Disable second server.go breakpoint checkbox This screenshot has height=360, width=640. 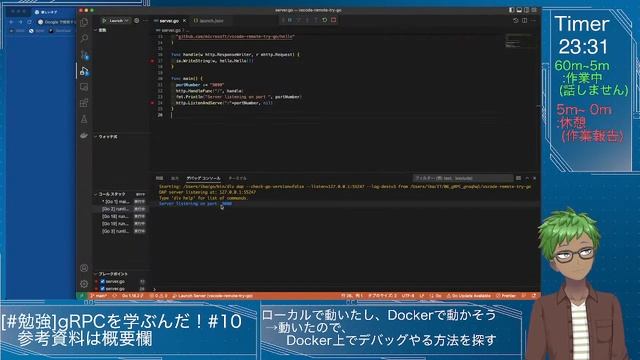[x=102, y=289]
